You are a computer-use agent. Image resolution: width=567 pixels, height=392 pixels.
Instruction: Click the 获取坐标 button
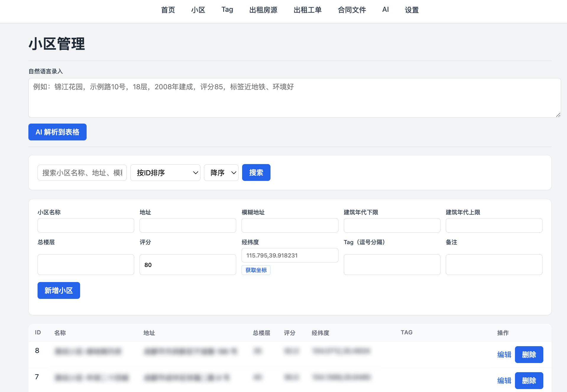pos(256,270)
